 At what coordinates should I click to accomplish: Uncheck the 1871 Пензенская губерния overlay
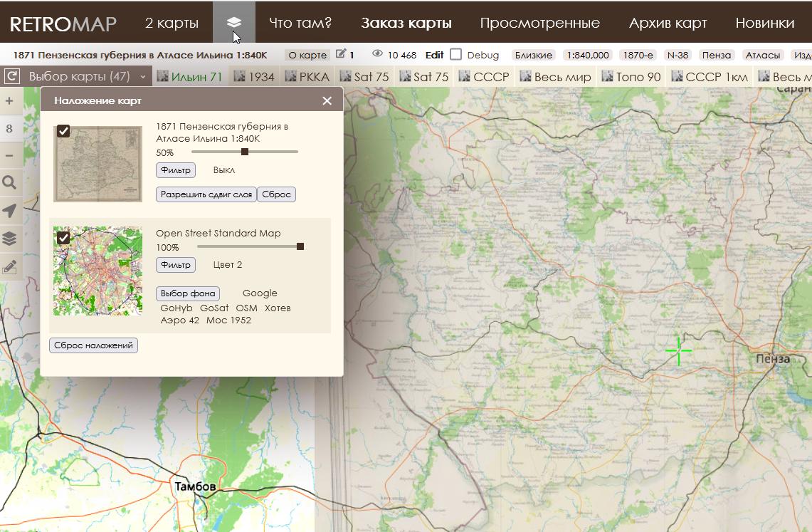click(x=63, y=131)
